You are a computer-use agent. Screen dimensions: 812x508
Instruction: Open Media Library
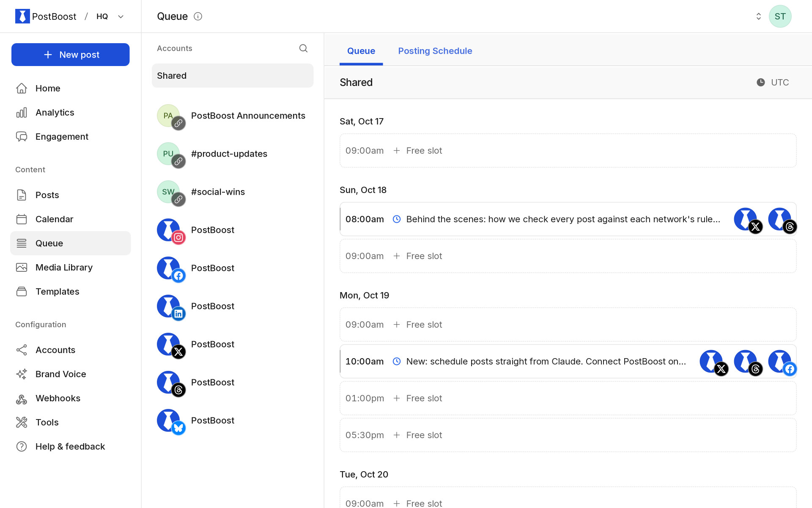click(x=70, y=267)
